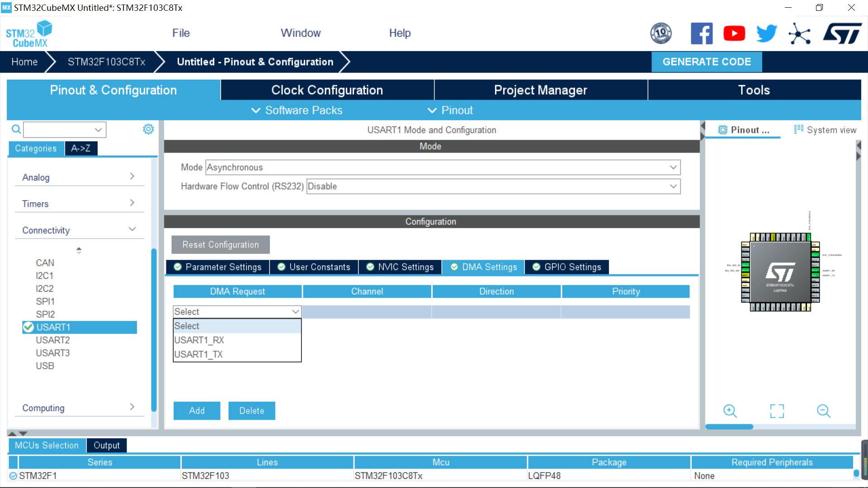868x488 pixels.
Task: Select the STM32F1 row radio button
Action: (13, 475)
